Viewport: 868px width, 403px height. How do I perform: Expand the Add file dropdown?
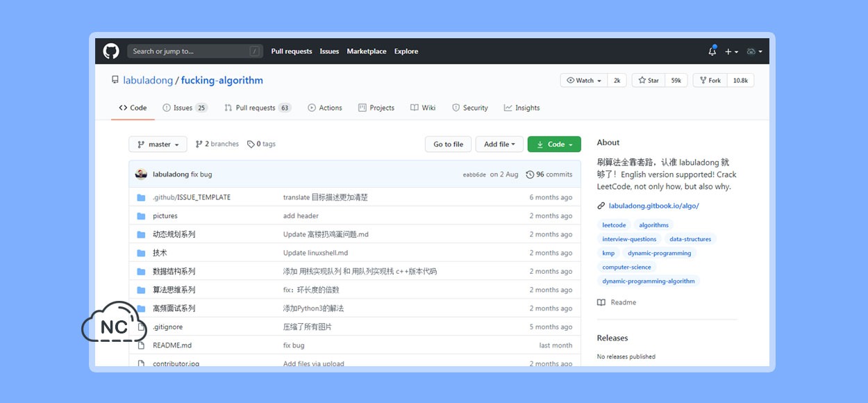(x=499, y=145)
